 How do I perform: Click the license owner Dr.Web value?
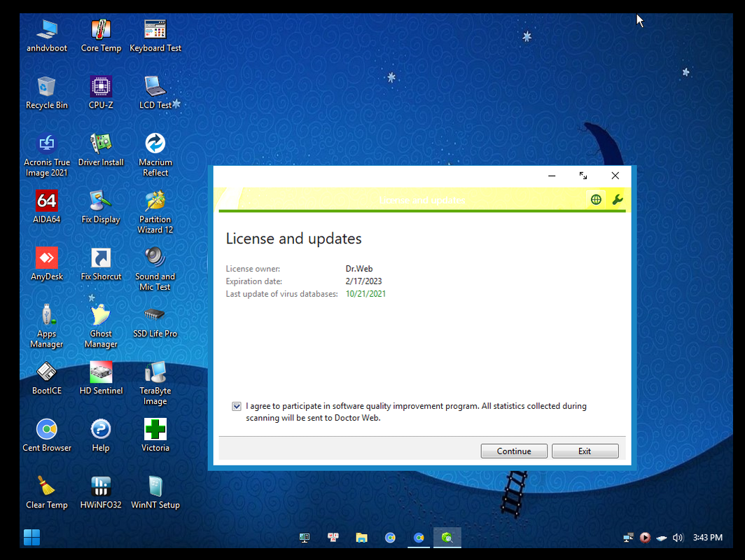[358, 268]
